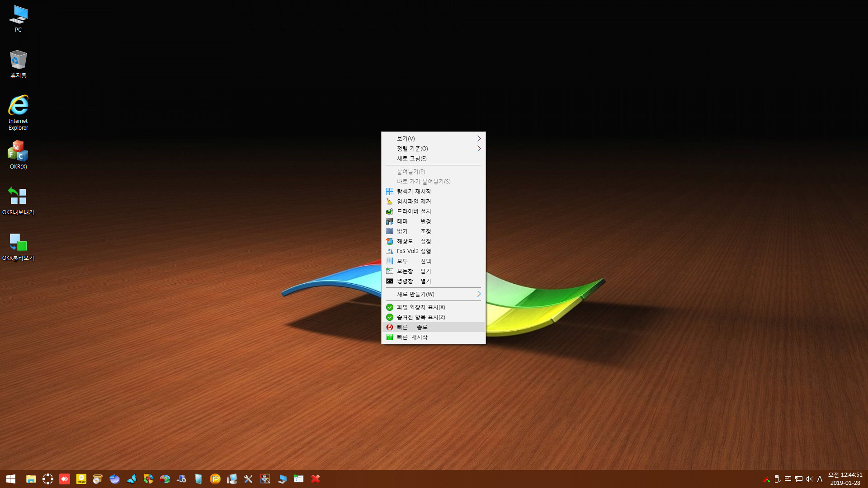The height and width of the screenshot is (488, 868).
Task: Select the OKR(X) desktop icon
Action: 18,155
